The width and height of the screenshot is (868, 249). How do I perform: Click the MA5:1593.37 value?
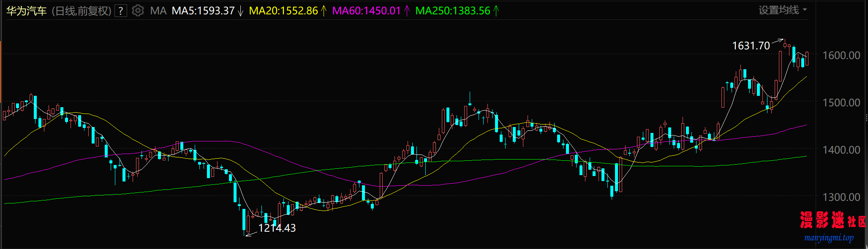pyautogui.click(x=203, y=11)
